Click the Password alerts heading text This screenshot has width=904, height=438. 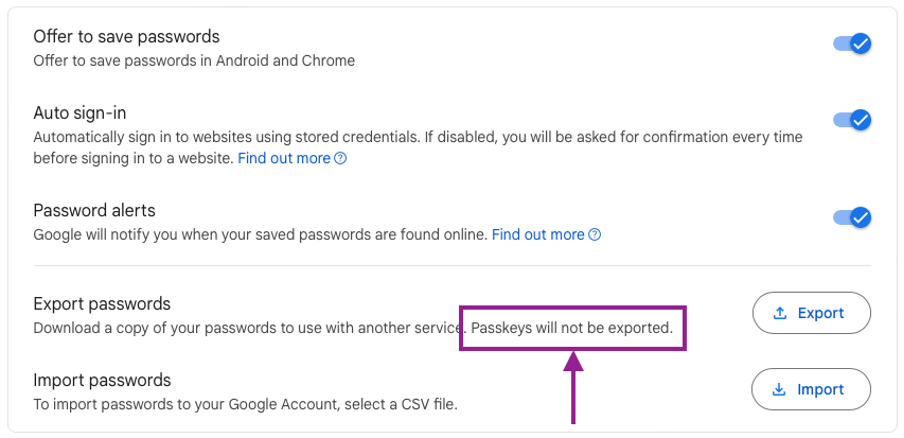click(x=95, y=210)
